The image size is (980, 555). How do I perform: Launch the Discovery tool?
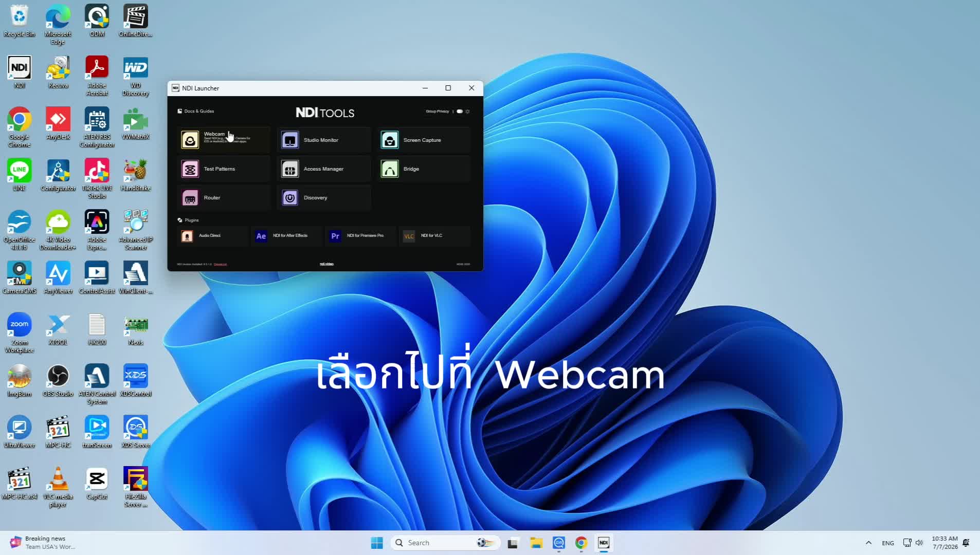323,197
